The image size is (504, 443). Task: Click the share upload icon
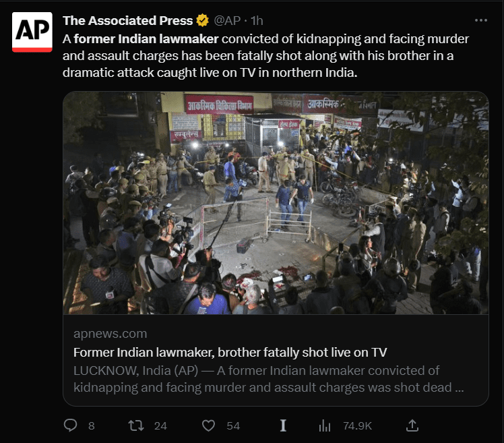click(x=412, y=425)
